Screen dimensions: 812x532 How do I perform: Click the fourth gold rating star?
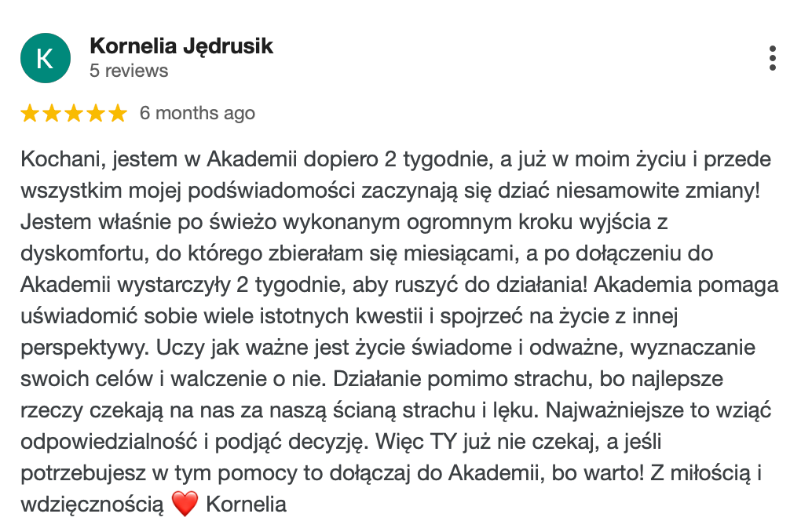pyautogui.click(x=96, y=114)
